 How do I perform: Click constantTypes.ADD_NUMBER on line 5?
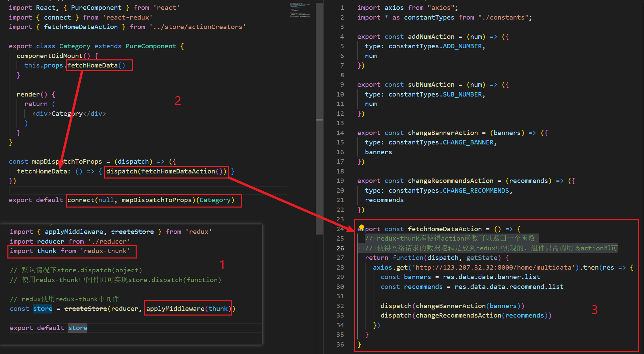(x=435, y=46)
